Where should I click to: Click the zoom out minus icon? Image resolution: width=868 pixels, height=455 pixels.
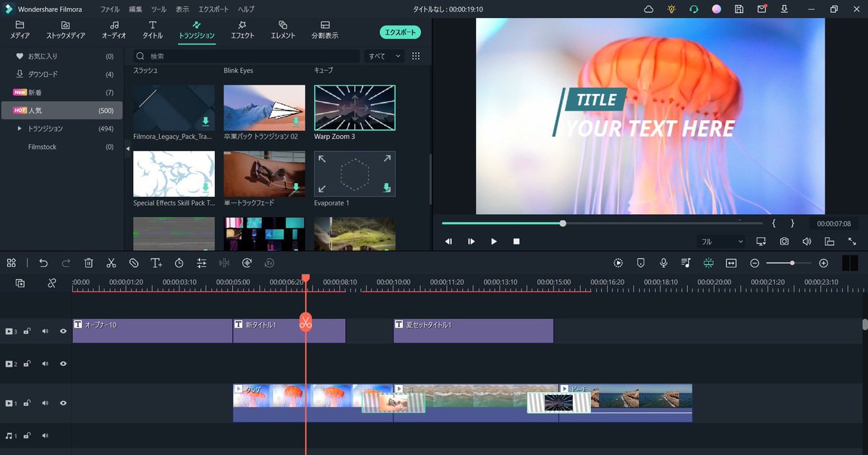tap(754, 263)
